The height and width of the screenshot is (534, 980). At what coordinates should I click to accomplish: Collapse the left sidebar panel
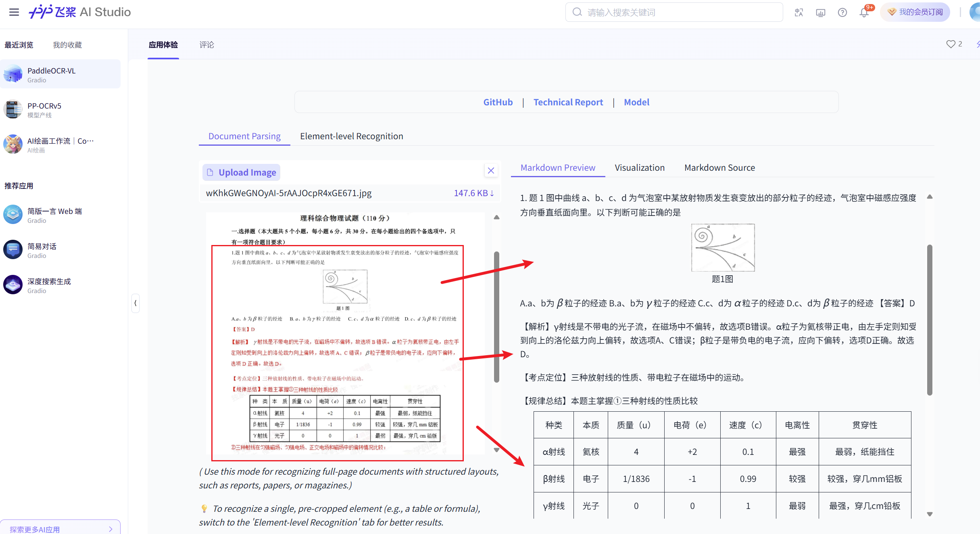[x=136, y=303]
